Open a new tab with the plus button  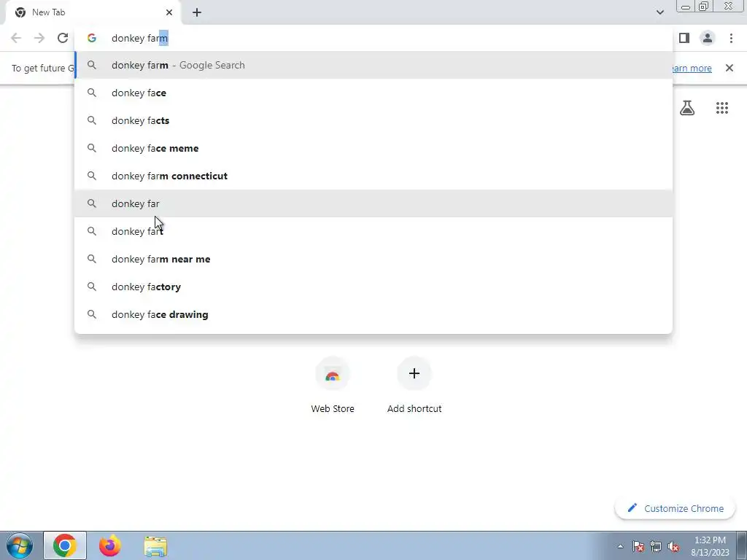(x=197, y=12)
